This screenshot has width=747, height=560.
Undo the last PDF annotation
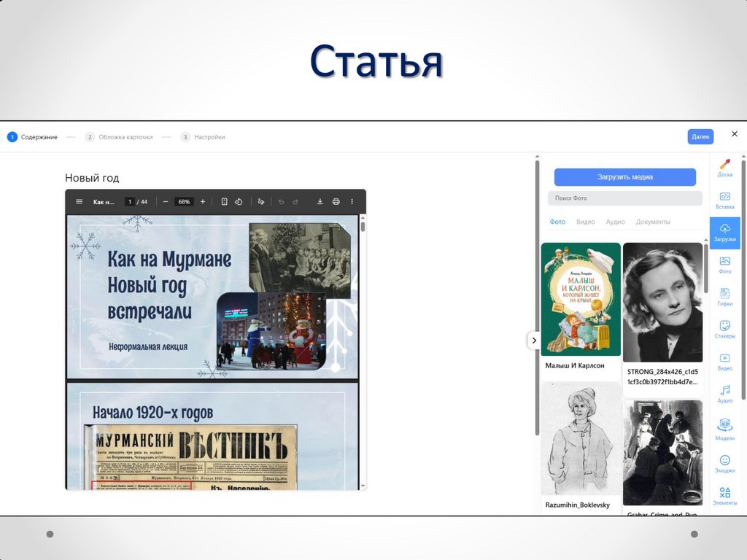(x=281, y=202)
